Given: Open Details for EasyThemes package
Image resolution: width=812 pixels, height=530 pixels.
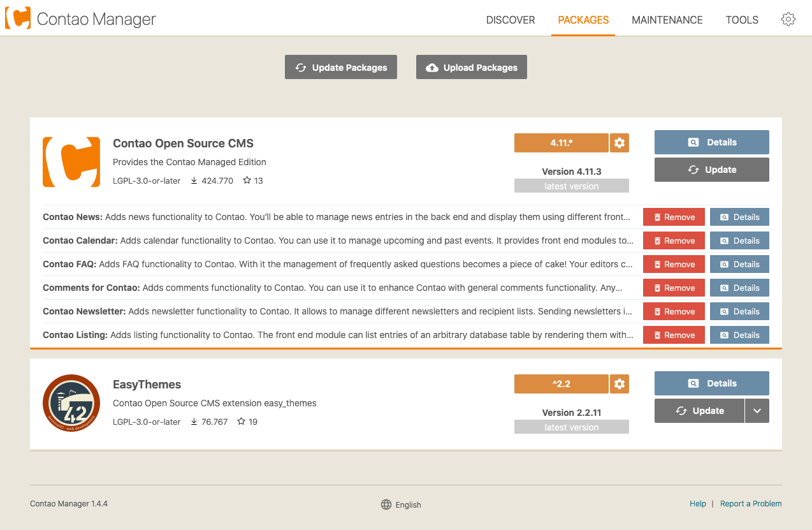Looking at the screenshot, I should pyautogui.click(x=712, y=383).
